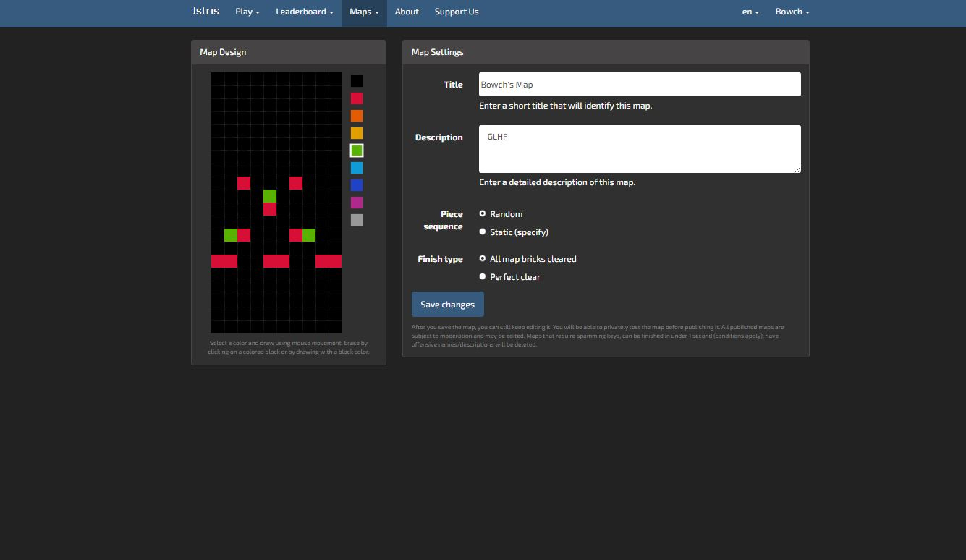
Task: Open the Maps menu
Action: coord(363,12)
